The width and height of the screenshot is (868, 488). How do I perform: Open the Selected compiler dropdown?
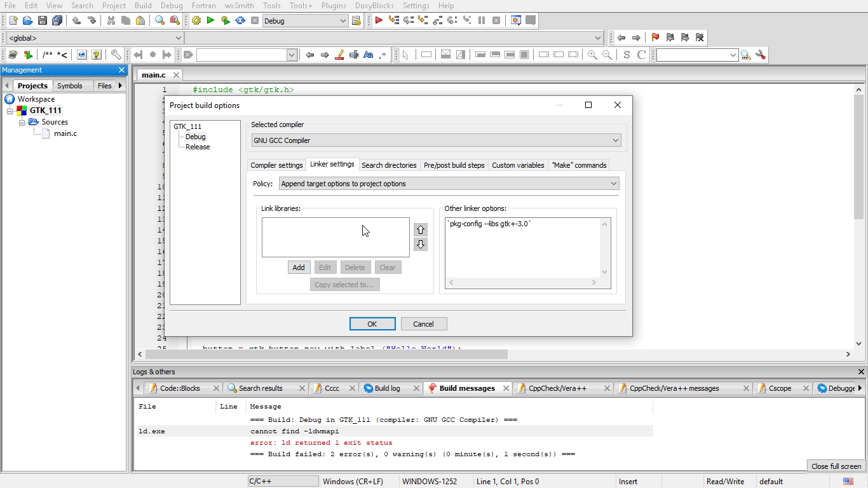(x=437, y=140)
